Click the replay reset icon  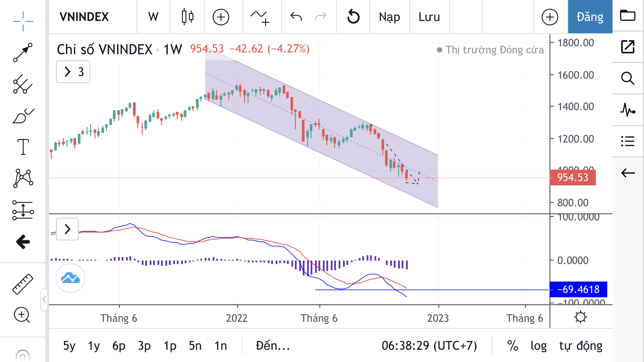(353, 17)
